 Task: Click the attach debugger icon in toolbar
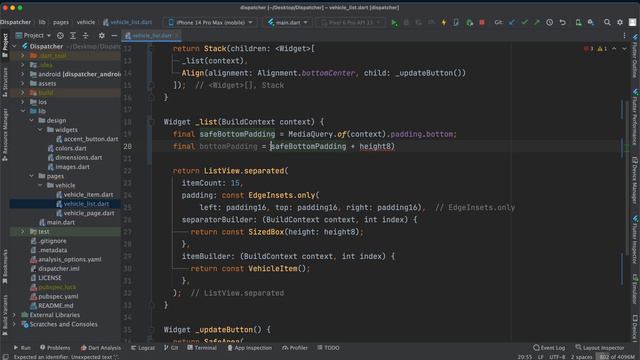[470, 22]
